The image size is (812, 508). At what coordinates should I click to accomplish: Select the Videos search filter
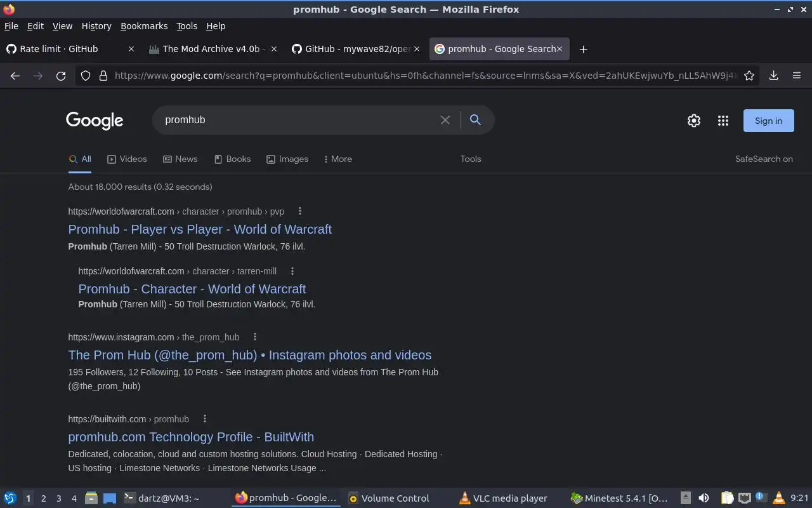(x=127, y=159)
